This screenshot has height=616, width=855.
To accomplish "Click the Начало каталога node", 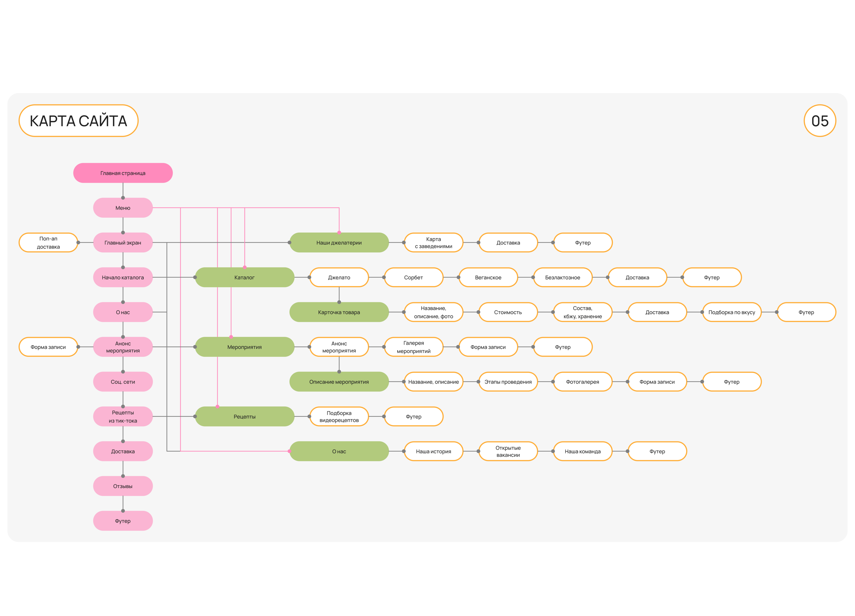I will [123, 277].
